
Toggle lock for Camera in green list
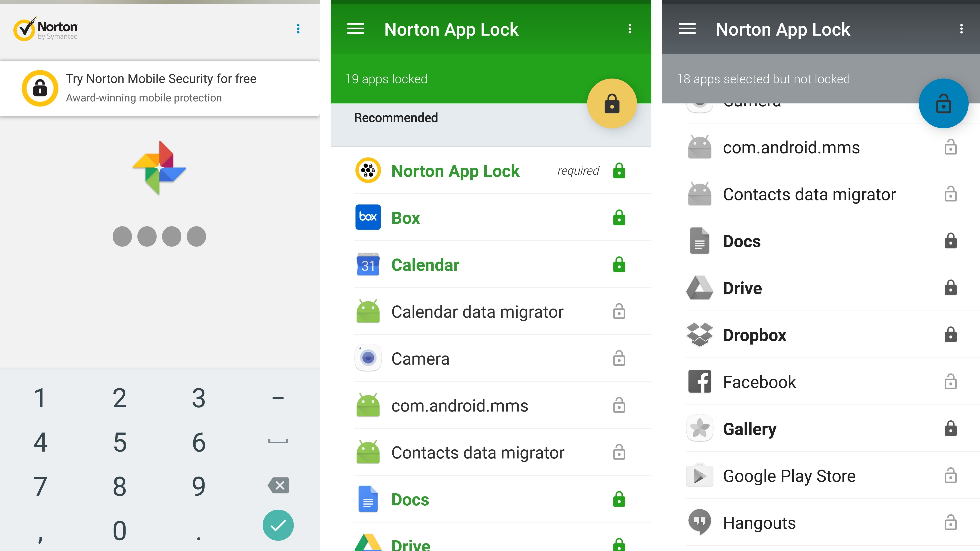point(619,359)
